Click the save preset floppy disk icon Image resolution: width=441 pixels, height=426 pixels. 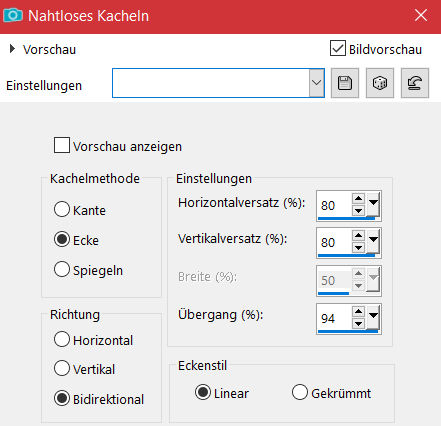pyautogui.click(x=345, y=83)
